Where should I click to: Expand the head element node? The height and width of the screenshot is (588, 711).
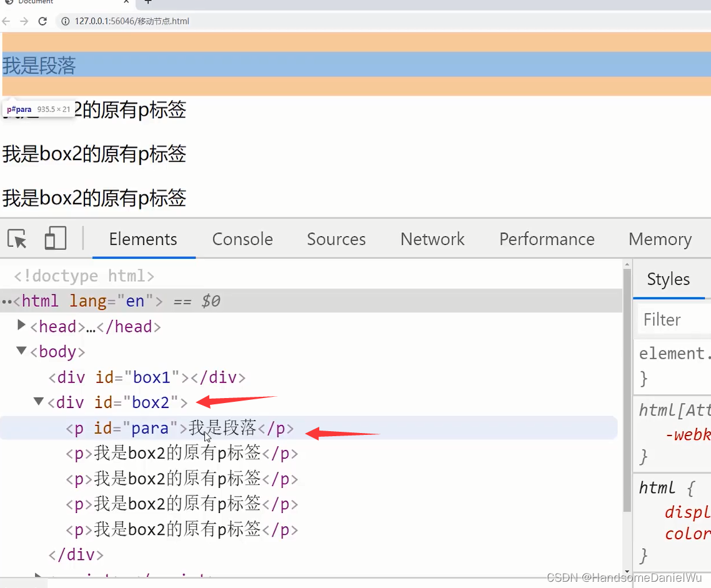coord(21,326)
